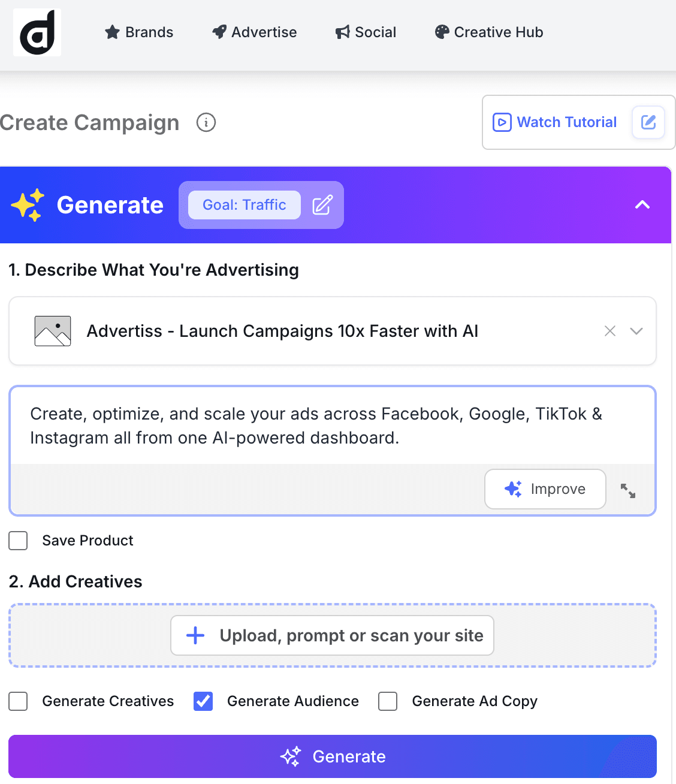Check the Generate Creatives option
Viewport: 676px width, 784px height.
coord(18,701)
